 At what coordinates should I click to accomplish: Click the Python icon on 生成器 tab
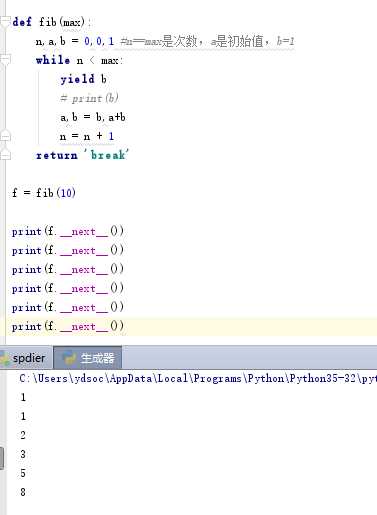coord(70,358)
